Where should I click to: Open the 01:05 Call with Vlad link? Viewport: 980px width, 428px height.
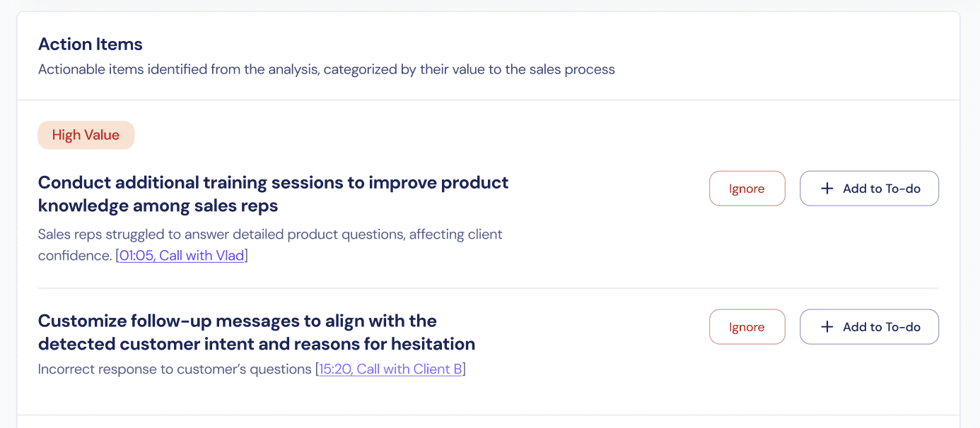[x=182, y=256]
